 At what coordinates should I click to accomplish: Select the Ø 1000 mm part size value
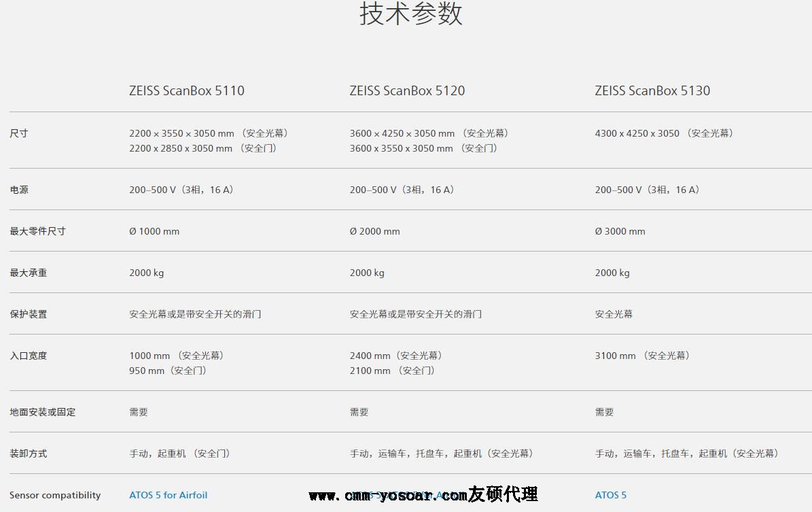[x=154, y=231]
